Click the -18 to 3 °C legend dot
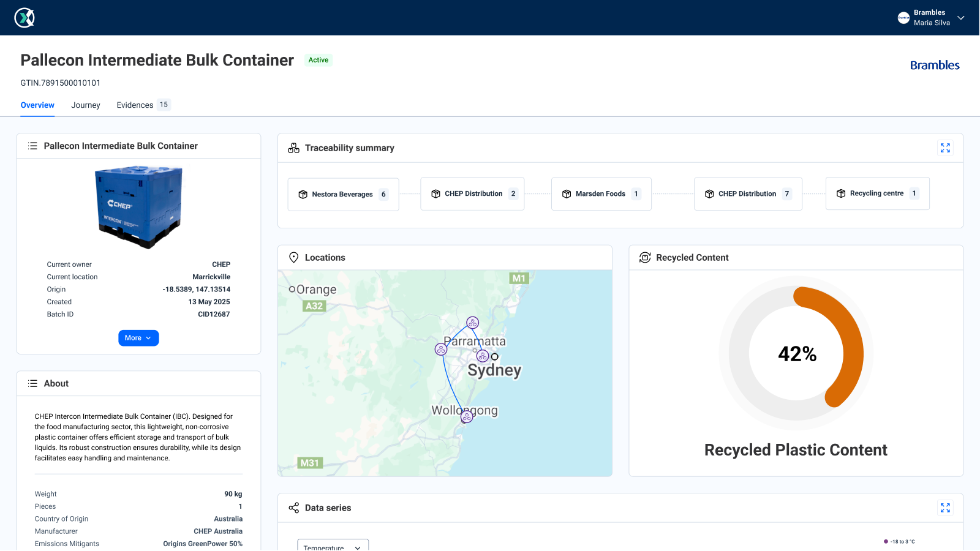This screenshot has width=980, height=551. click(886, 542)
